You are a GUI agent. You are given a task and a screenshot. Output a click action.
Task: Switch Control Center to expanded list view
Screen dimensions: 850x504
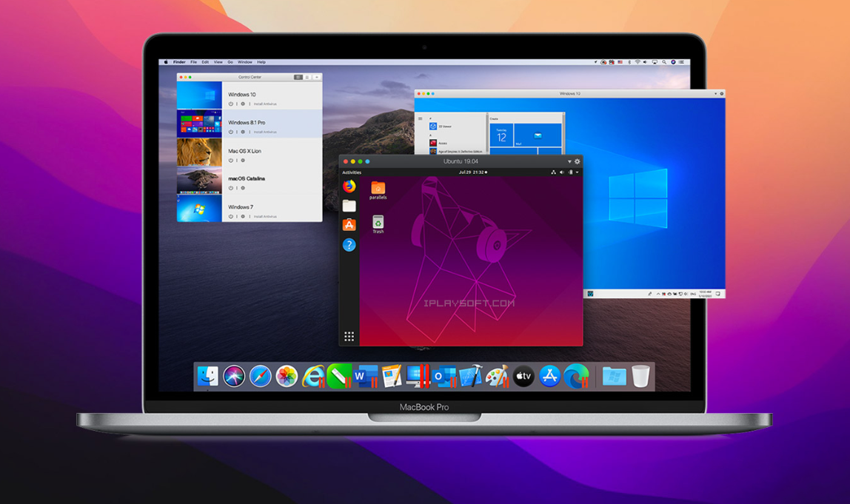point(298,78)
